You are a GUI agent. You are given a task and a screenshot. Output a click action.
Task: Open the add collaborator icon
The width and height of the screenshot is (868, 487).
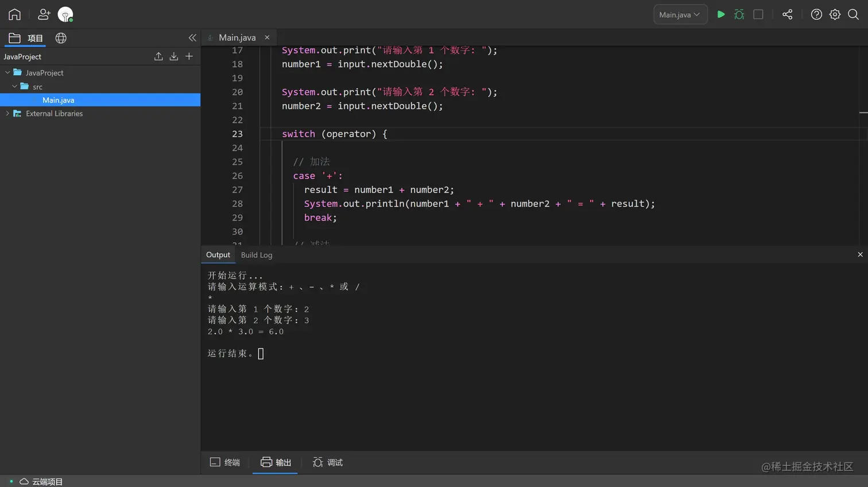(x=44, y=14)
